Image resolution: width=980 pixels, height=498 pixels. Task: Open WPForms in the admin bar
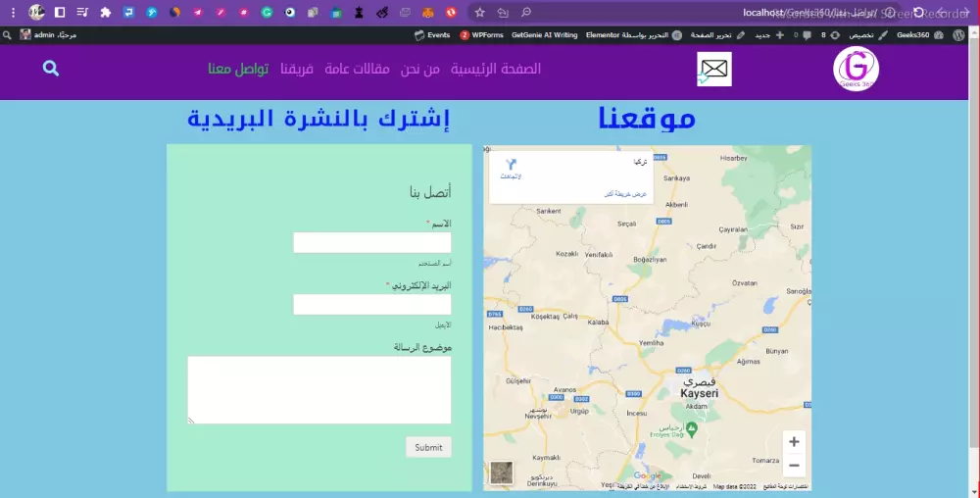point(481,35)
